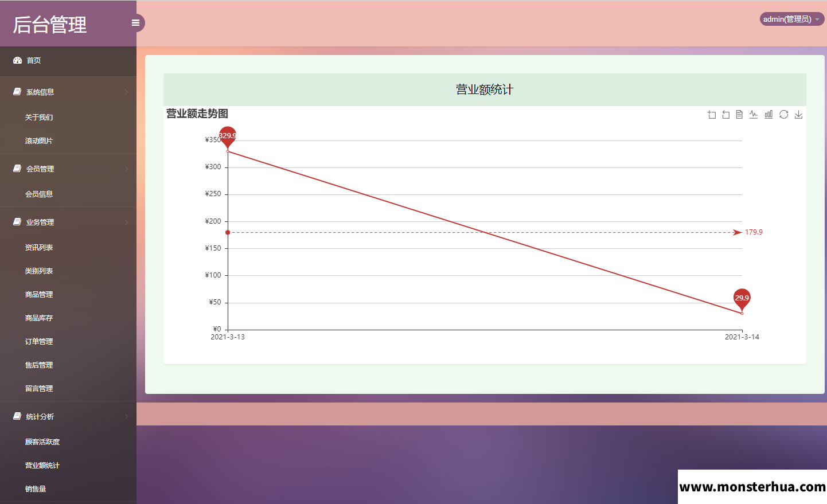Restore the chart with refresh icon
The height and width of the screenshot is (504, 827).
tap(783, 115)
